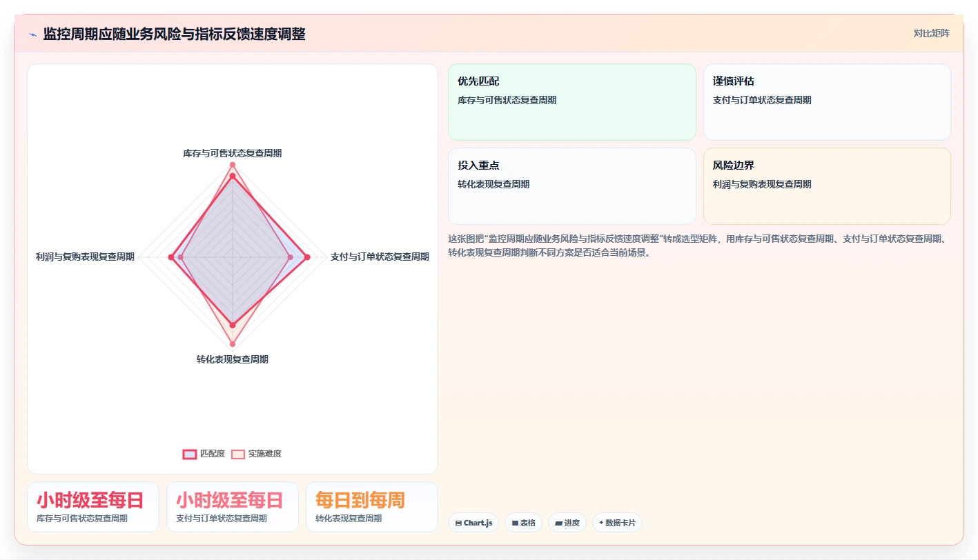The image size is (978, 560).
Task: Click the 对比矩阵 label in the header
Action: pos(931,33)
